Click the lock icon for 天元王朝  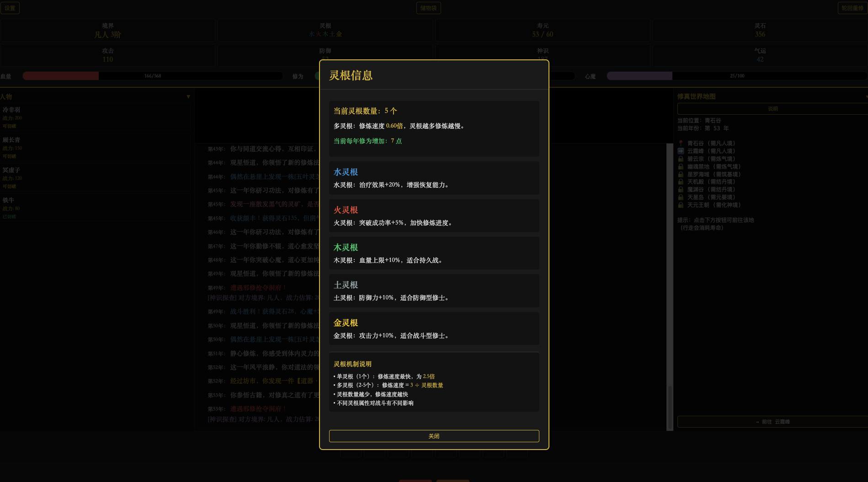681,205
